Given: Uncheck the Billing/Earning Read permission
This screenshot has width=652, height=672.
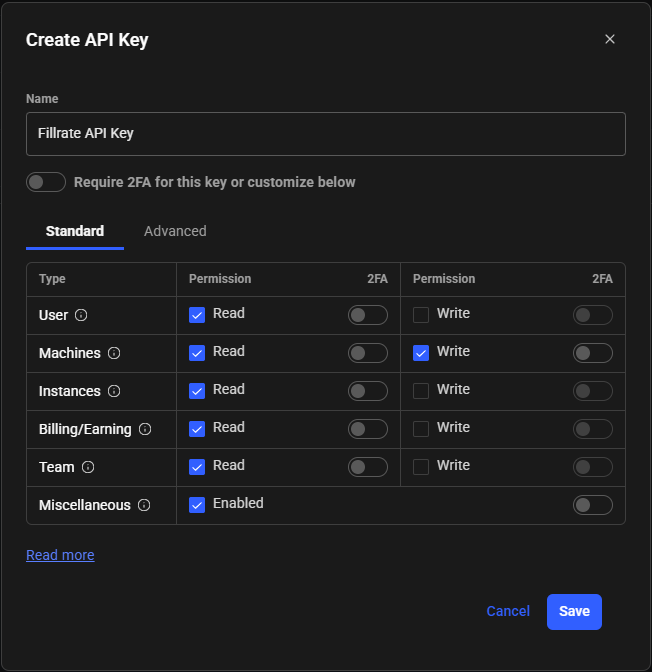Looking at the screenshot, I should tap(197, 429).
